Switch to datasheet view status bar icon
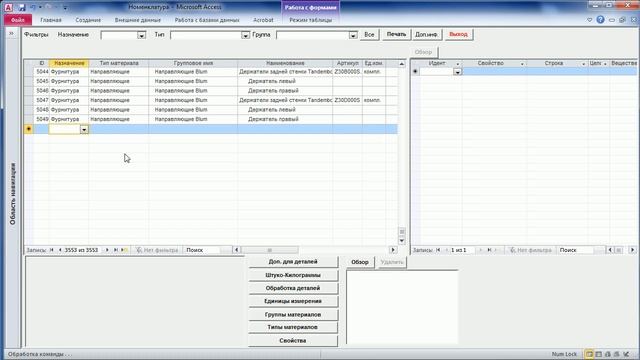 598,354
